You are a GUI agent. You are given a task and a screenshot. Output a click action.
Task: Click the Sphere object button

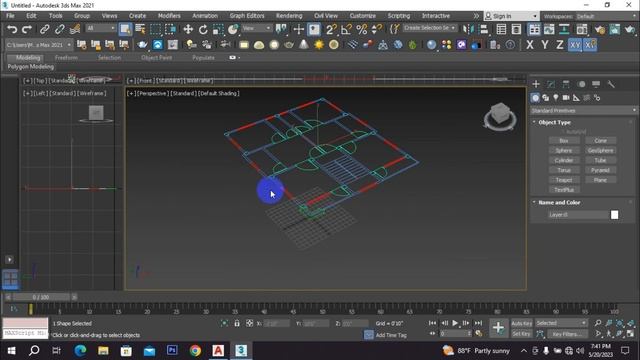click(564, 150)
